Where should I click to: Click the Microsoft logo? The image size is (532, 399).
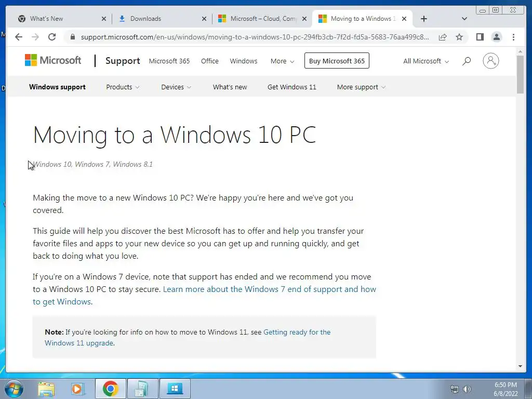[x=53, y=60]
